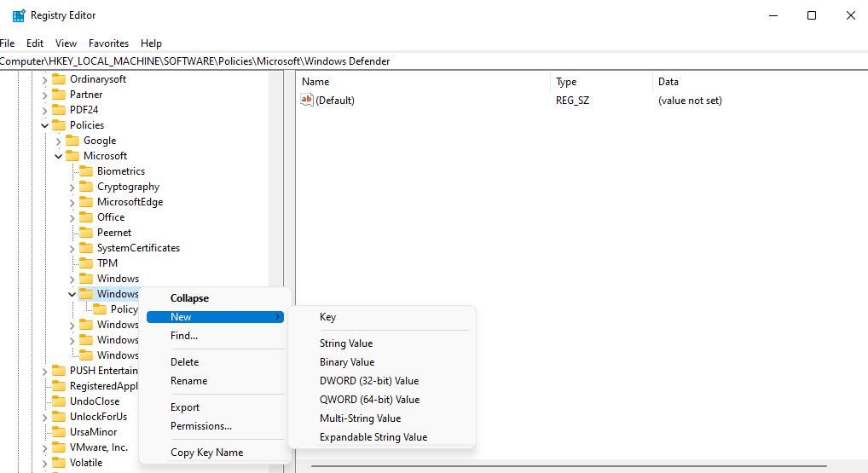Expand the Google key
This screenshot has height=473, width=868.
point(58,141)
